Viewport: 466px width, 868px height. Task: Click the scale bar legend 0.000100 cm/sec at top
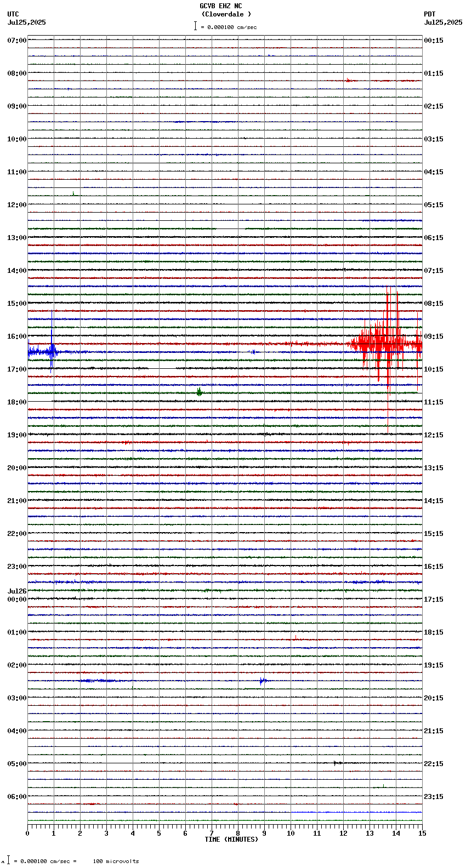225,27
